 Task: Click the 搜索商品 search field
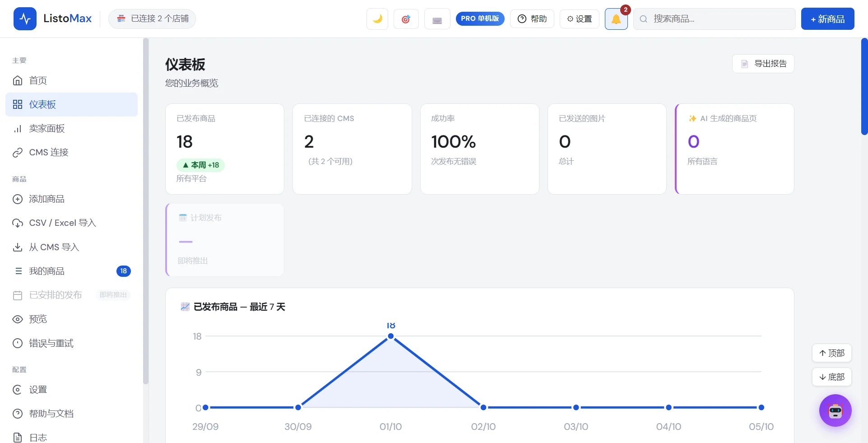pyautogui.click(x=715, y=19)
